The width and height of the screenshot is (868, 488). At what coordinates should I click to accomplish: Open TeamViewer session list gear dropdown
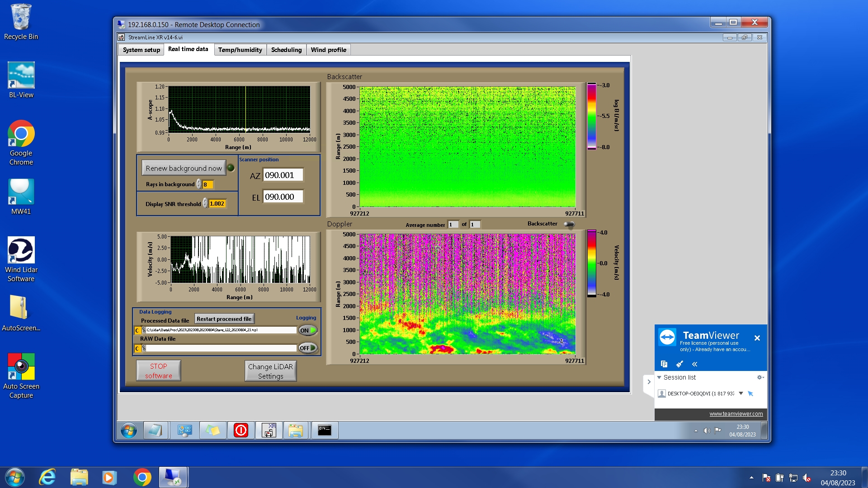[760, 377]
